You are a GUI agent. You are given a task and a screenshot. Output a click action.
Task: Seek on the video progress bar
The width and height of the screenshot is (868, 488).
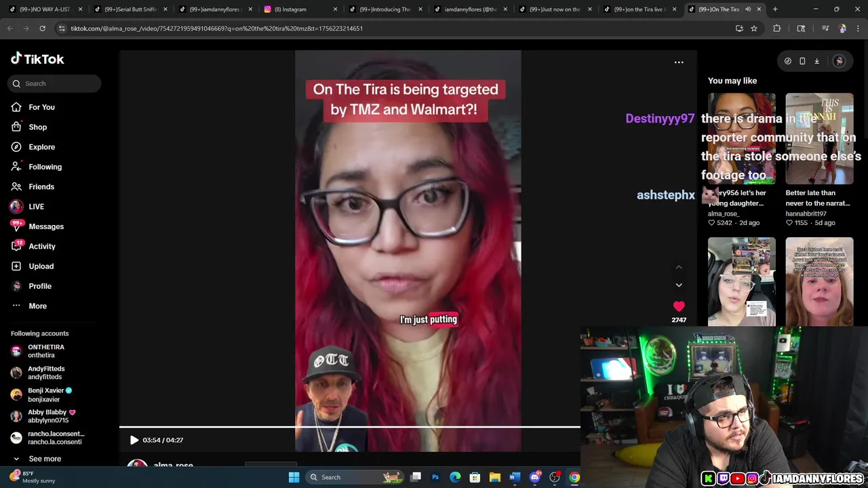pyautogui.click(x=349, y=427)
